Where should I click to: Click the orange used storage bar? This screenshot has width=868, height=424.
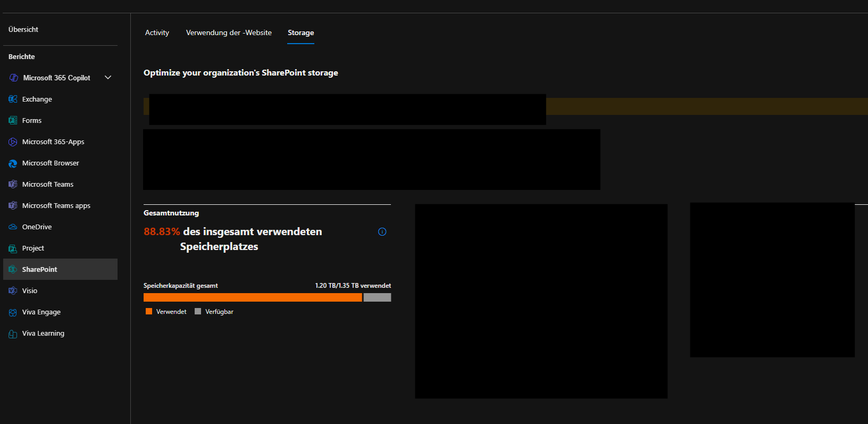(x=253, y=297)
